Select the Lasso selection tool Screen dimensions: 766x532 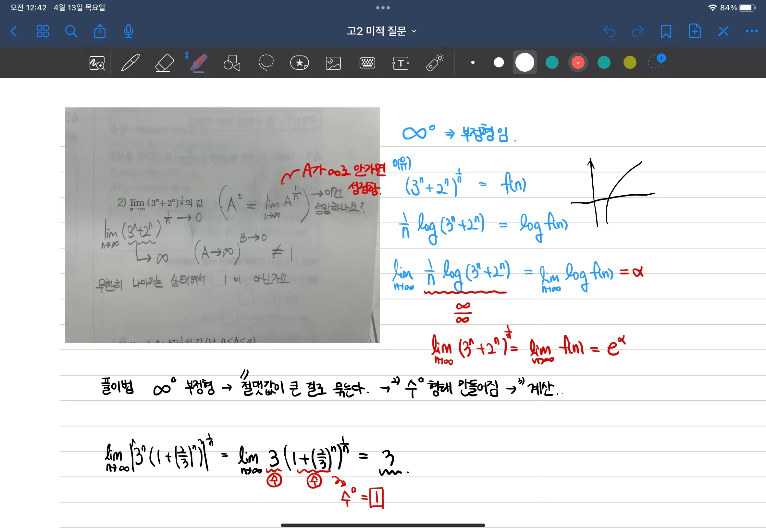point(266,63)
